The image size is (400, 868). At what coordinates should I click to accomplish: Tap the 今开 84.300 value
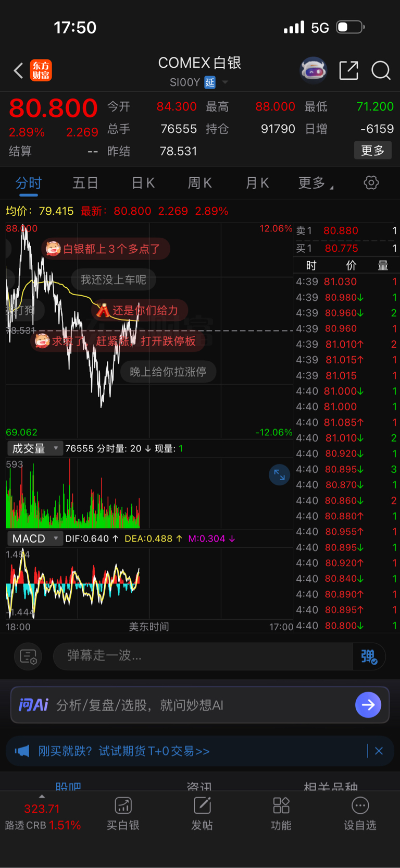point(177,106)
